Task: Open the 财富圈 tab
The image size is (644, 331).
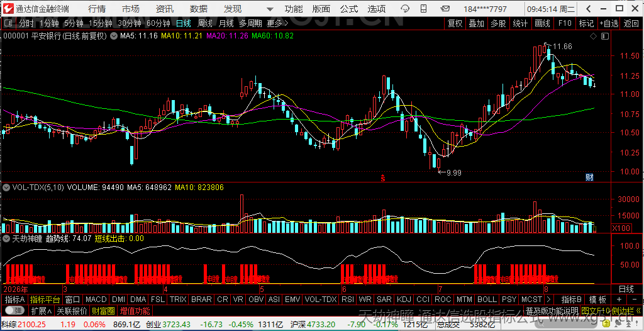Action: [104, 310]
